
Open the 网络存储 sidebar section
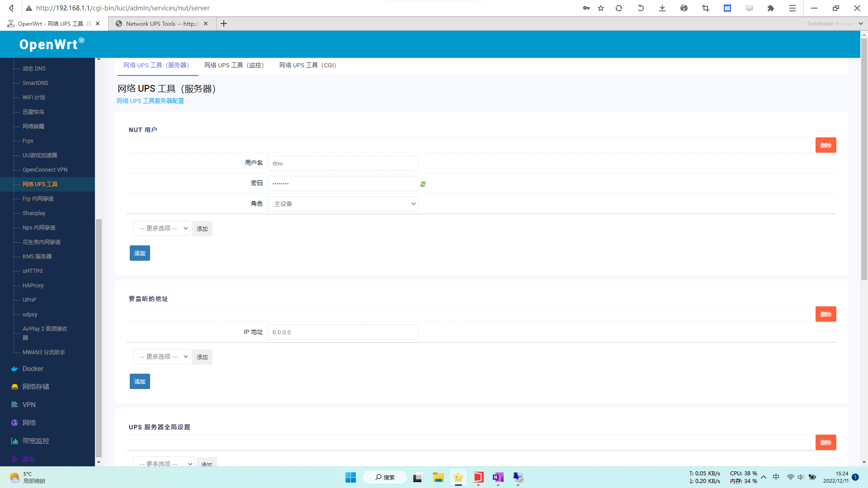click(35, 386)
